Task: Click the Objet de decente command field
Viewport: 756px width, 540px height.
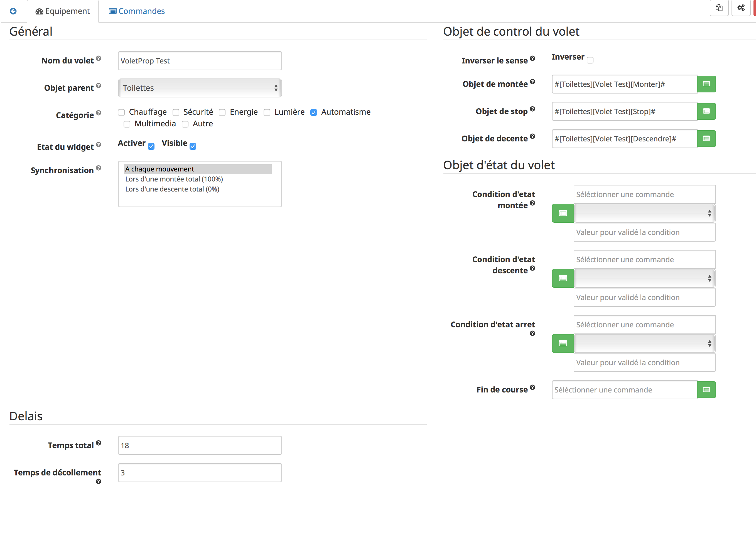Action: point(624,139)
